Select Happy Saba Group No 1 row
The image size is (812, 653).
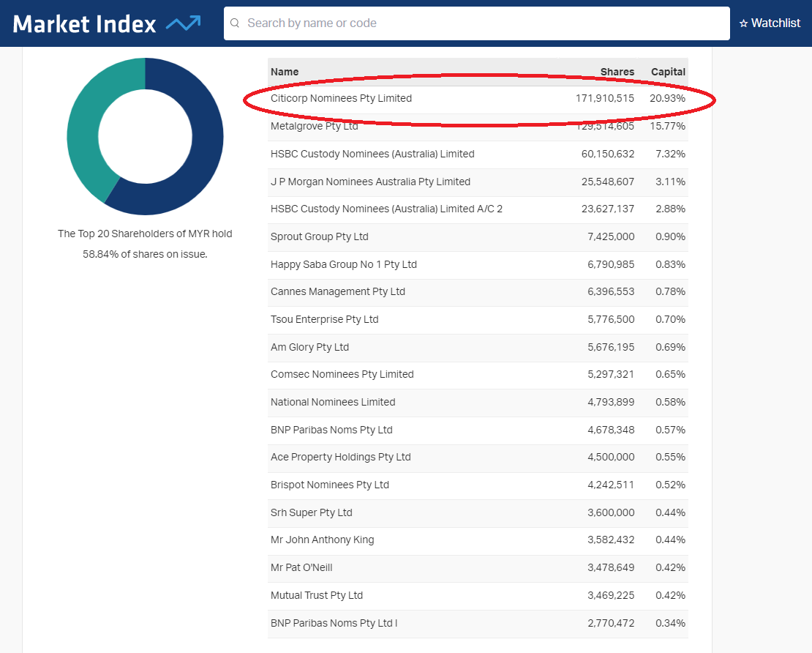343,264
